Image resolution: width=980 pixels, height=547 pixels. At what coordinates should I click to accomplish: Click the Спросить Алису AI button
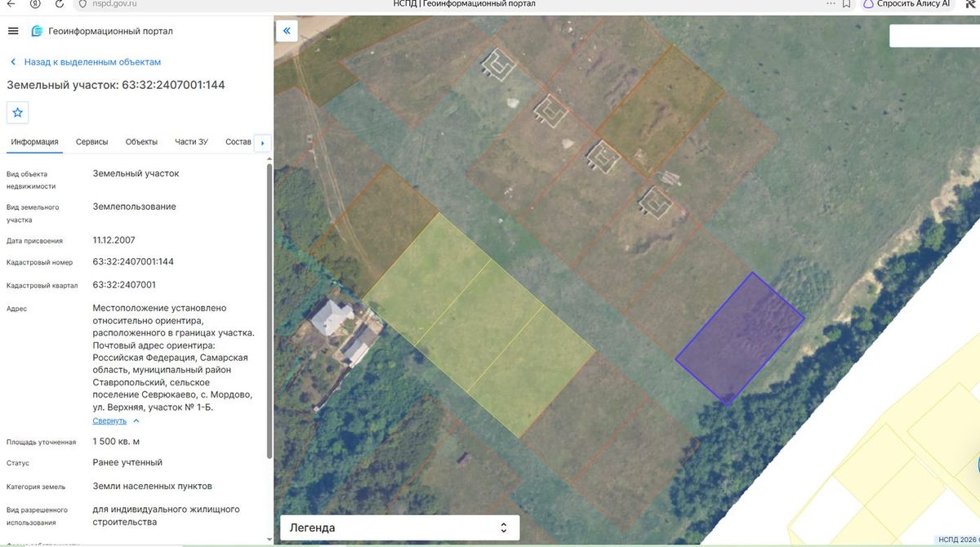click(x=907, y=4)
